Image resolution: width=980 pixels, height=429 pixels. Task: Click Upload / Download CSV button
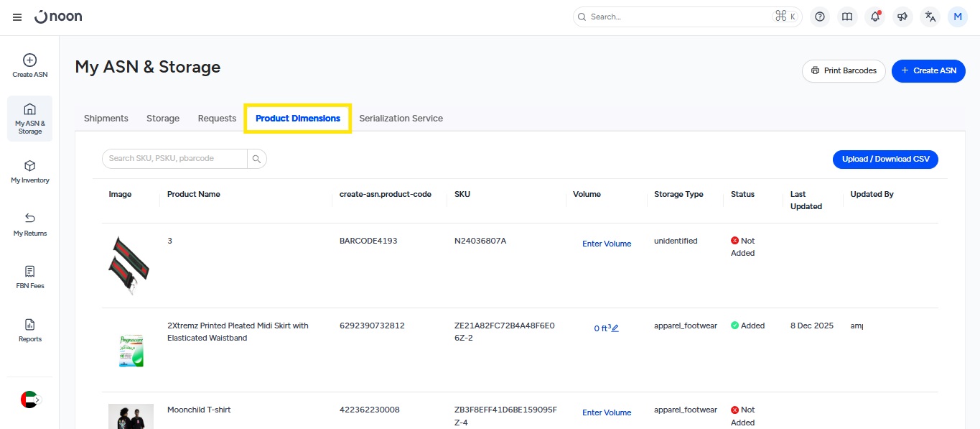click(x=885, y=159)
